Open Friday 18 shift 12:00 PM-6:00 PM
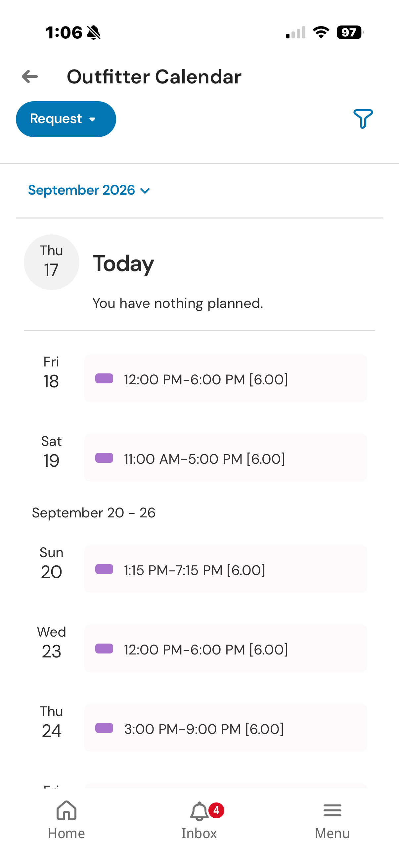399x868 pixels. (x=226, y=378)
